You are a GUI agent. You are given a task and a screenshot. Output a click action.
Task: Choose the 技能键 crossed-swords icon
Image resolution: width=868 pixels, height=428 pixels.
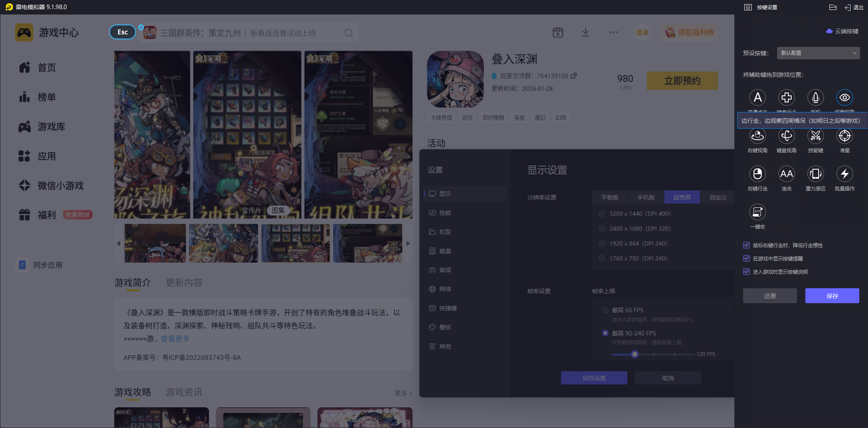click(x=816, y=136)
